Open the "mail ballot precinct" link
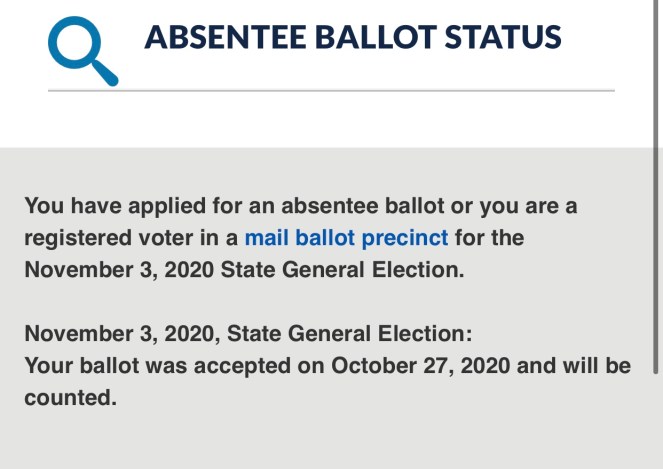Viewport: 663px width, 469px height. coord(346,238)
